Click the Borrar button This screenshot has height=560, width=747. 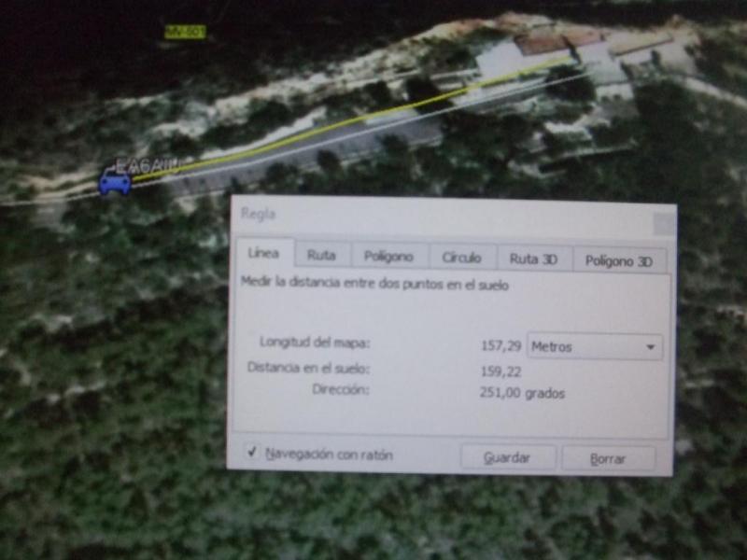(608, 459)
